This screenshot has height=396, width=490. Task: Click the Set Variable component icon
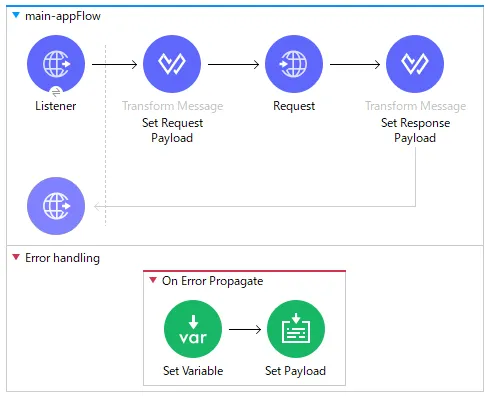click(x=193, y=329)
